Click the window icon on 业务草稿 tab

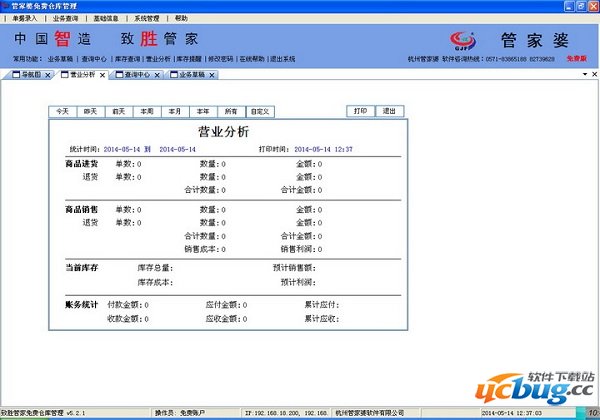point(174,75)
